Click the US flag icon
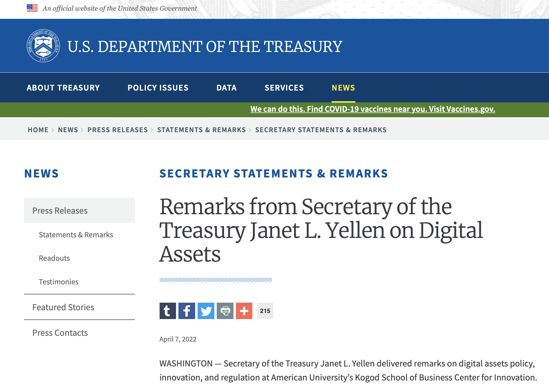The width and height of the screenshot is (549, 392). coord(32,8)
